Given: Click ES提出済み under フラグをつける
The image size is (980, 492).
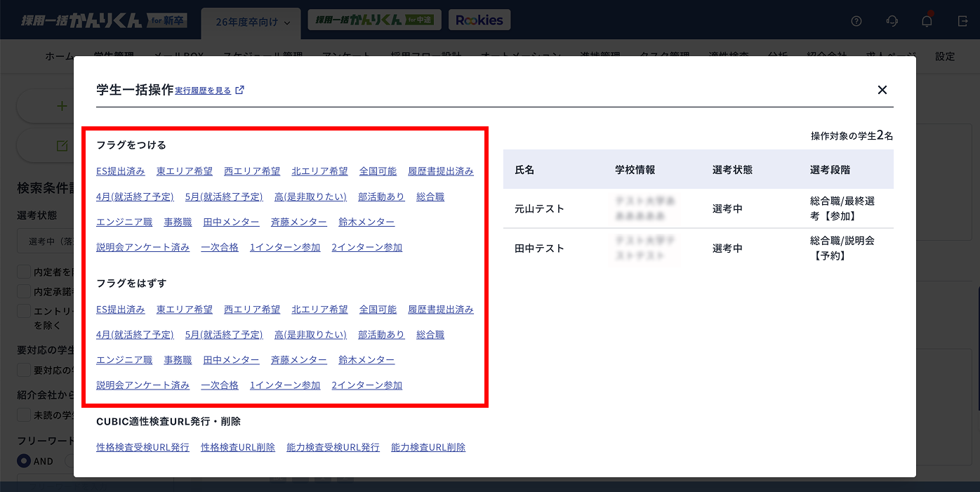Looking at the screenshot, I should click(121, 171).
